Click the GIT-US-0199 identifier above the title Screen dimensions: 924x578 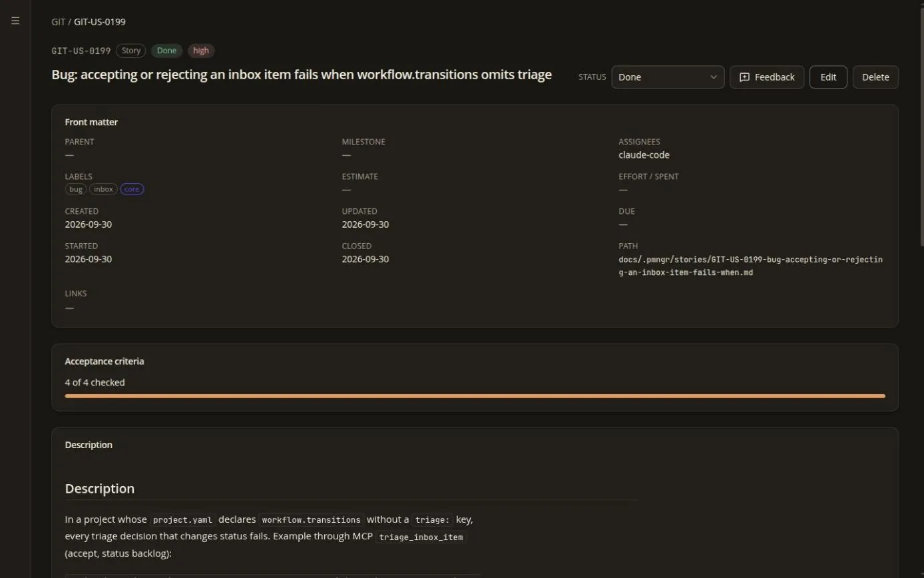[x=81, y=51]
